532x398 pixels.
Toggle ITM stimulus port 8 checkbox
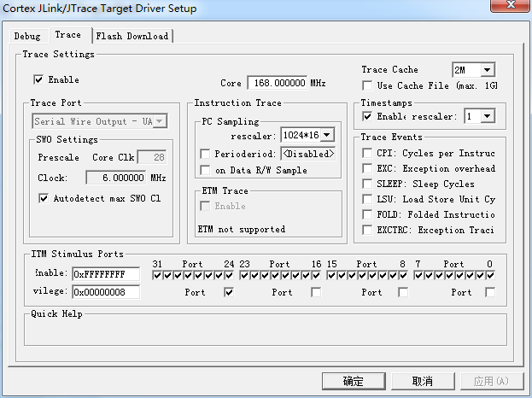[x=403, y=276]
